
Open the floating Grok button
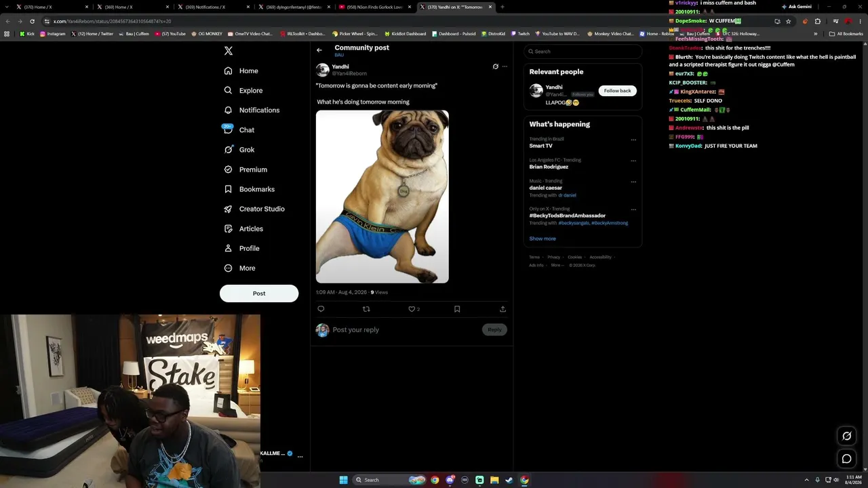[846, 436]
